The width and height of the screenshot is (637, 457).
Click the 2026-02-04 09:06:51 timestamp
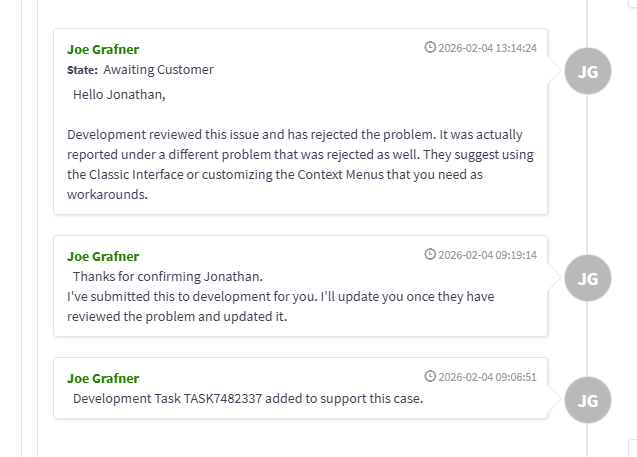487,377
